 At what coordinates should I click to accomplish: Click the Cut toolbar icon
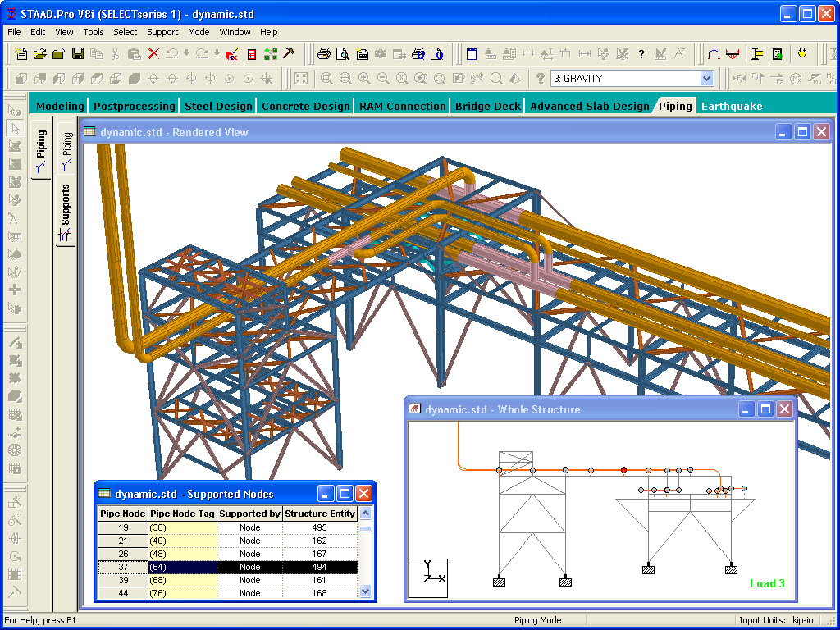(115, 54)
